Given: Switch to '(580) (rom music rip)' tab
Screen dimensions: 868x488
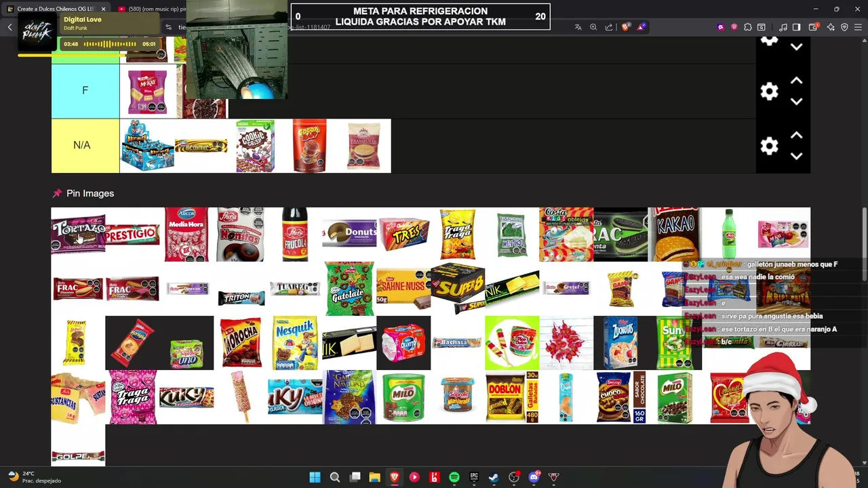Looking at the screenshot, I should (x=151, y=9).
